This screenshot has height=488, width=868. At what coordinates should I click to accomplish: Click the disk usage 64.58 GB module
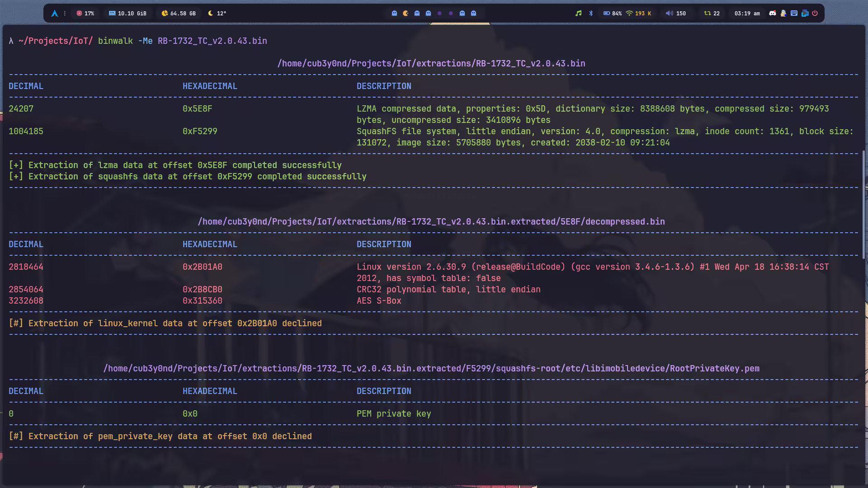(179, 14)
